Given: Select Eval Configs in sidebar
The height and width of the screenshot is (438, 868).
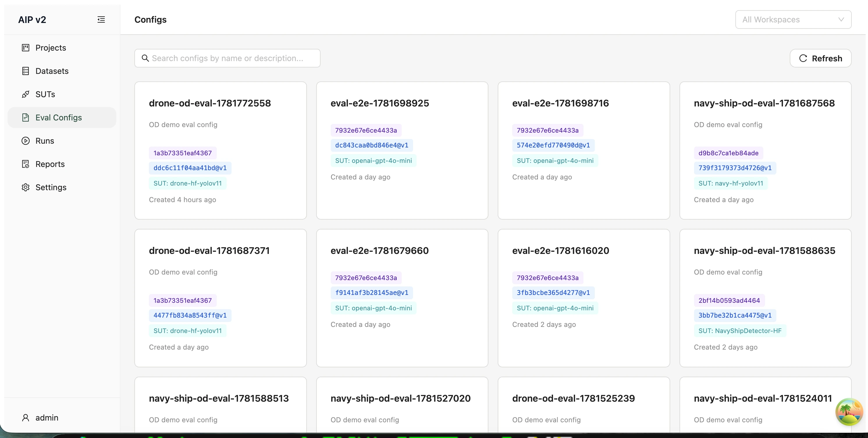Looking at the screenshot, I should [x=62, y=117].
